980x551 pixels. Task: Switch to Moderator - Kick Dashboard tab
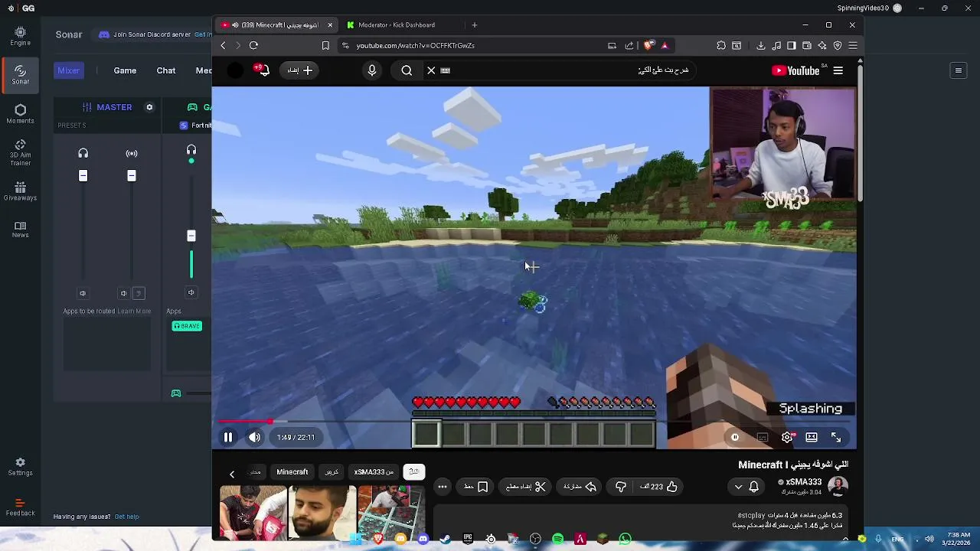coord(396,25)
